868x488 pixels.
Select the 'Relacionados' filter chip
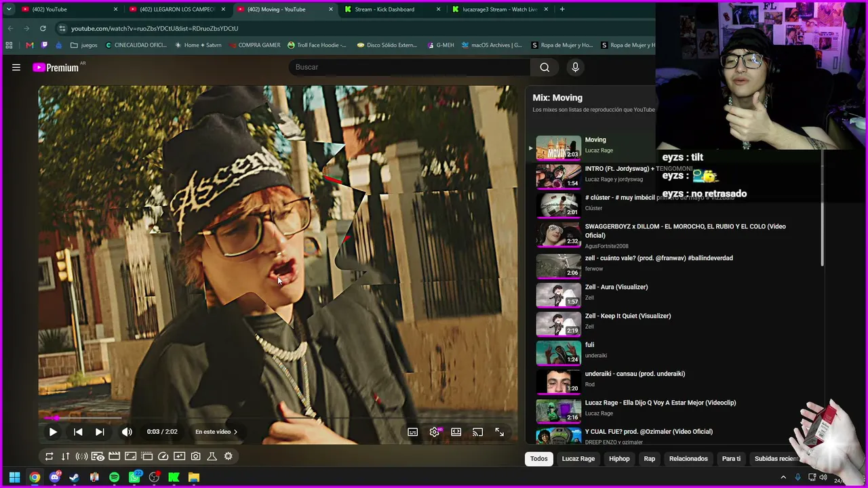[688, 459]
